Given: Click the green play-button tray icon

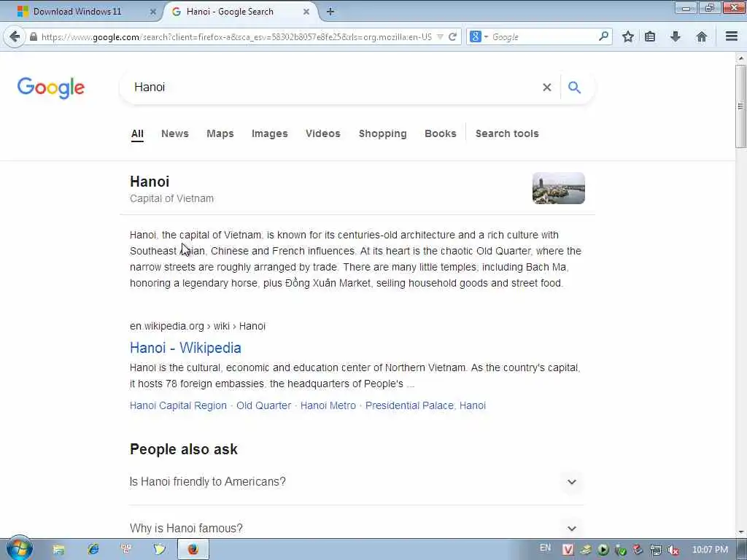Looking at the screenshot, I should point(603,550).
